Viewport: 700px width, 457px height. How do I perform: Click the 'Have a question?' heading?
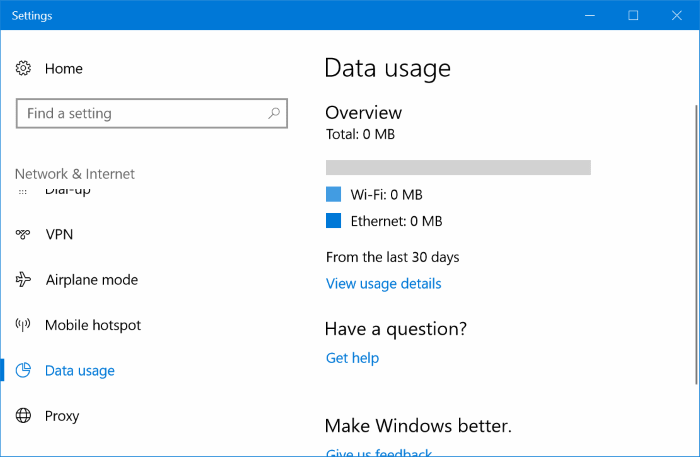pyautogui.click(x=396, y=329)
